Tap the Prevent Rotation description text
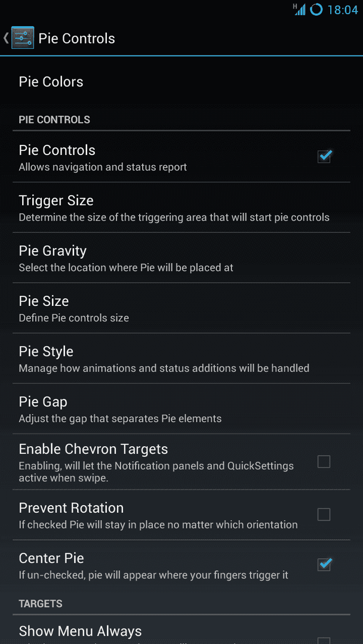Image resolution: width=363 pixels, height=644 pixels. 158,525
